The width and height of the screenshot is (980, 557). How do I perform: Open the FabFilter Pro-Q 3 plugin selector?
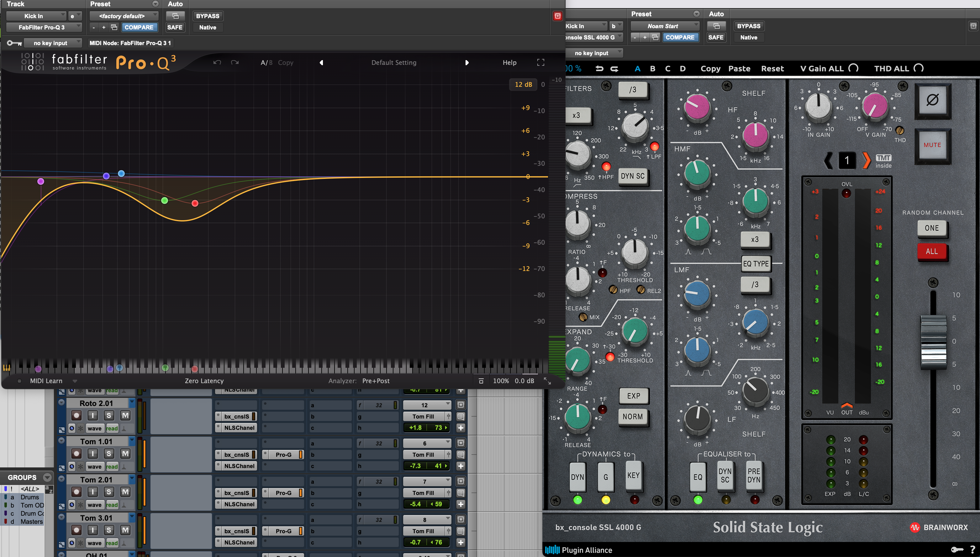(44, 27)
